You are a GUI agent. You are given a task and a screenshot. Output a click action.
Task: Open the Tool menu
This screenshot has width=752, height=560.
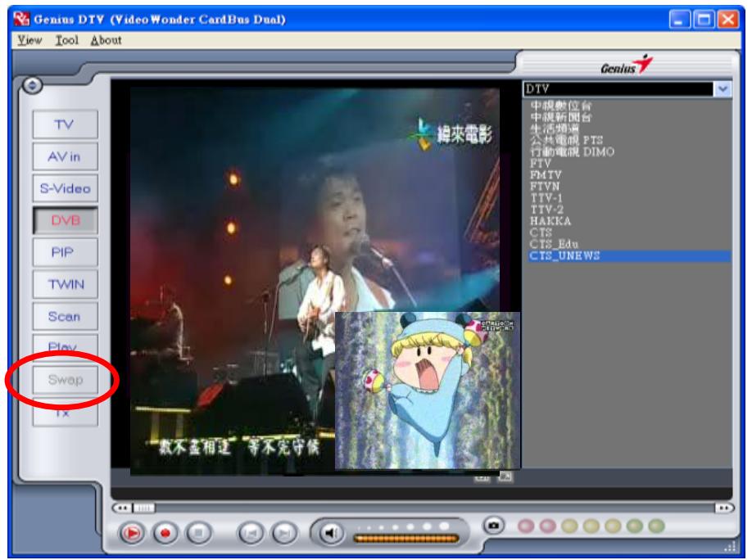tap(66, 40)
